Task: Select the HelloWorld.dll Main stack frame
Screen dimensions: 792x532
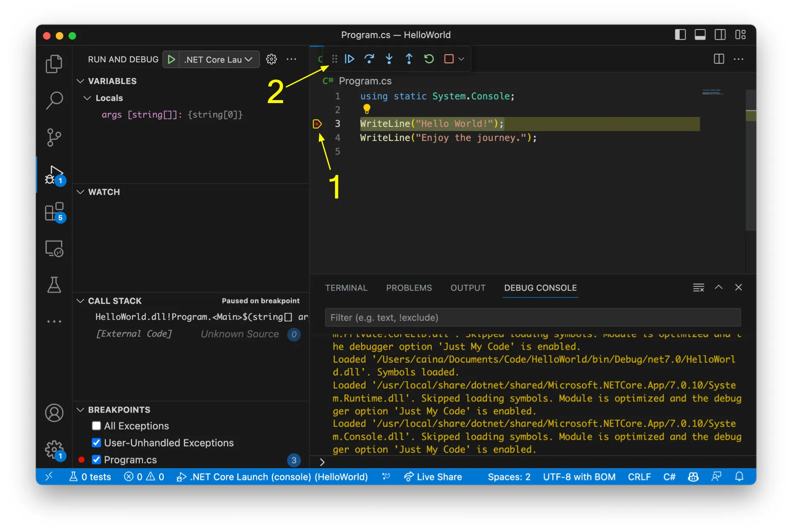Action: point(191,317)
